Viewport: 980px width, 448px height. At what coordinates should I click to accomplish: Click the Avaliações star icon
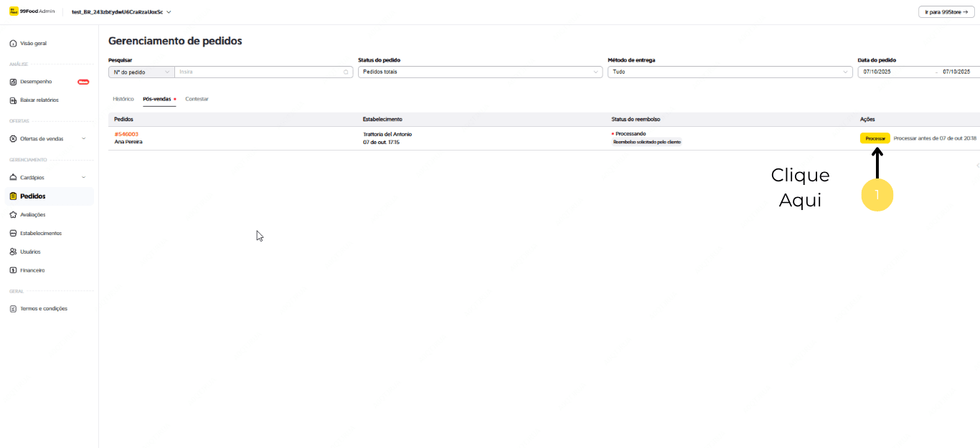[13, 214]
